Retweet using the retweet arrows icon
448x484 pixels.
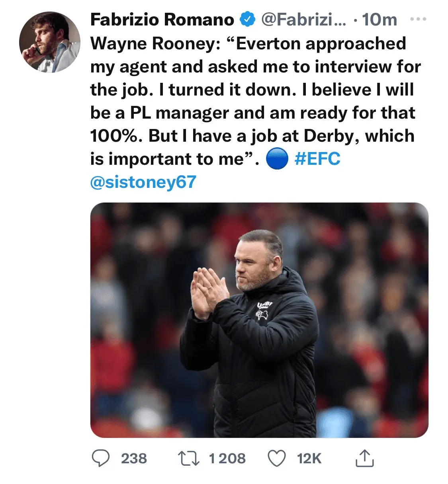(x=188, y=458)
